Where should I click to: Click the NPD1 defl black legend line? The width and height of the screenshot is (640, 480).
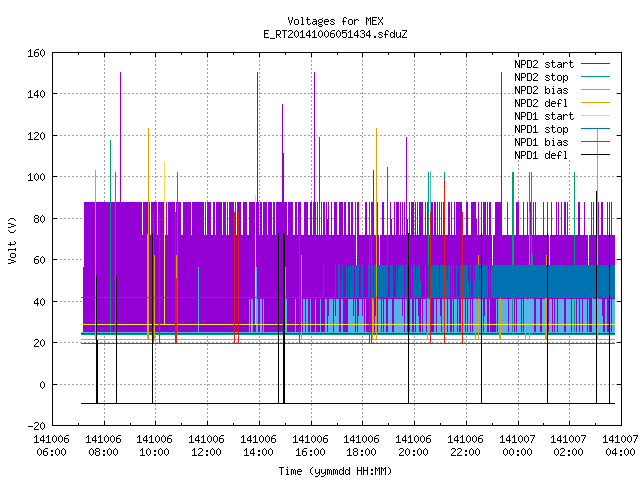(595, 155)
